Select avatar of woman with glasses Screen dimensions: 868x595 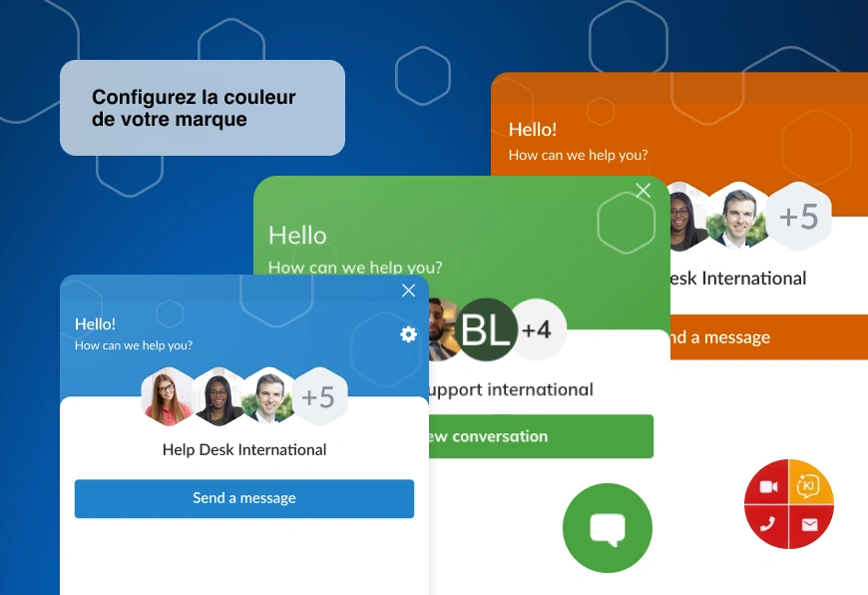point(168,397)
